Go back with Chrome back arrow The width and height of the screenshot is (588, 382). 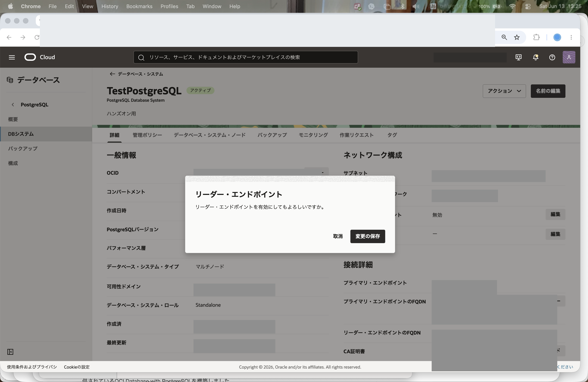pos(9,37)
